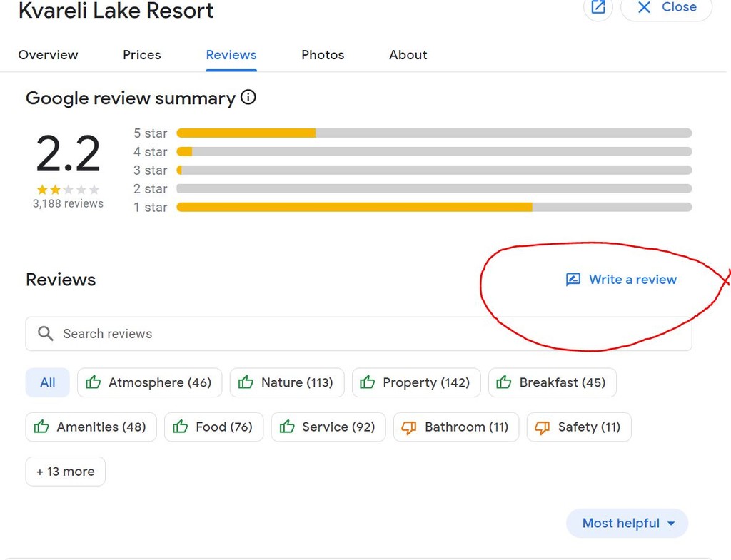This screenshot has height=560, width=731.
Task: Click the info icon beside Google review summary
Action: 248,97
